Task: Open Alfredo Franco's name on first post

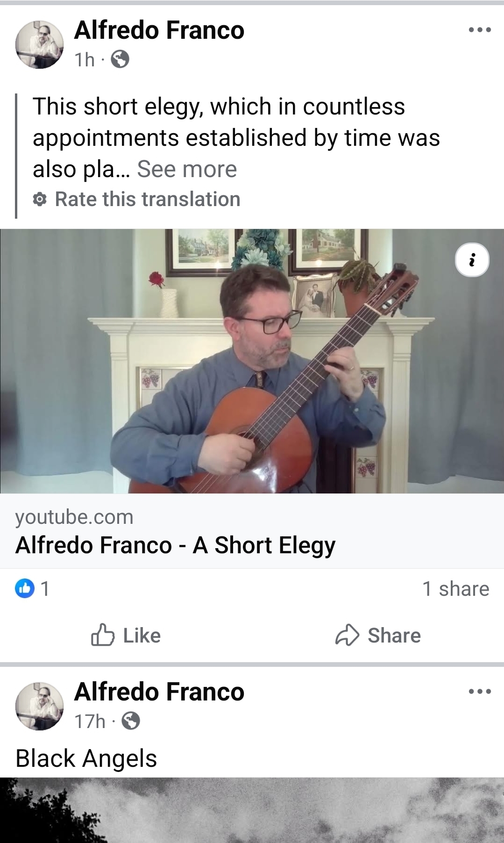Action: click(x=159, y=30)
